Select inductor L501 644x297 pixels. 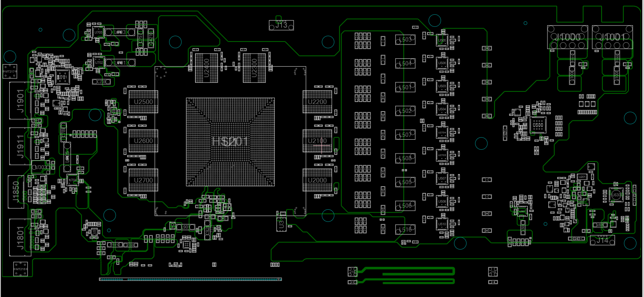[405, 87]
